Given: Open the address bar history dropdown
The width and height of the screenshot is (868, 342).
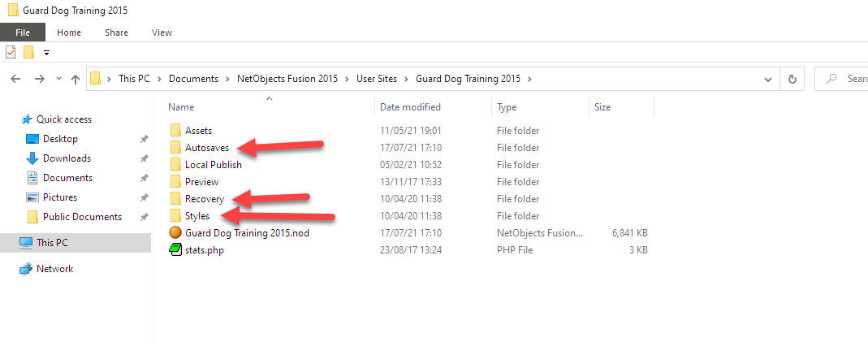Looking at the screenshot, I should 768,79.
